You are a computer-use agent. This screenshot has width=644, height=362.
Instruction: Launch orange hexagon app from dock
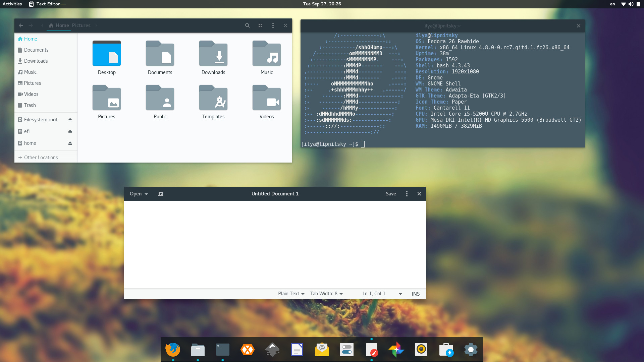tap(248, 350)
